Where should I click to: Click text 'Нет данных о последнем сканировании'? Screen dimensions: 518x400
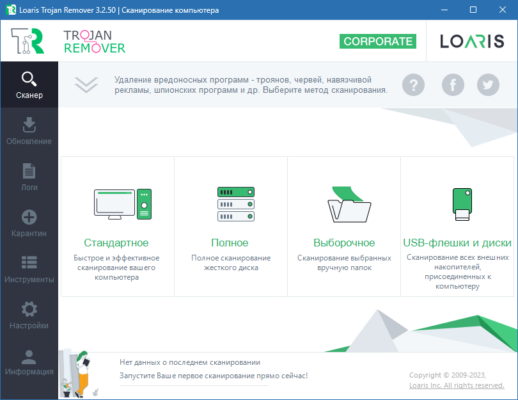(x=190, y=362)
